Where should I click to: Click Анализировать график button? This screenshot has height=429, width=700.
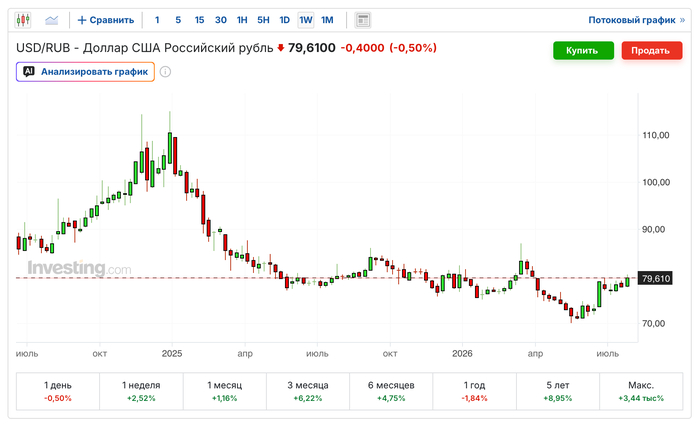click(85, 72)
